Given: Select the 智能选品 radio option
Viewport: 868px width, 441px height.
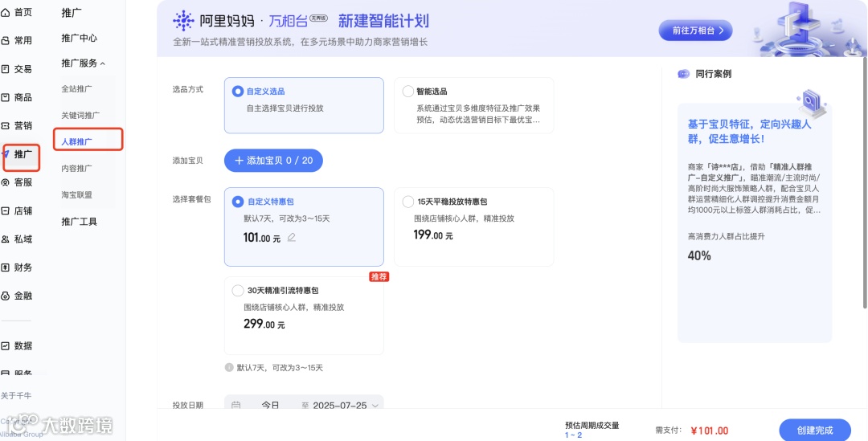Looking at the screenshot, I should 408,92.
